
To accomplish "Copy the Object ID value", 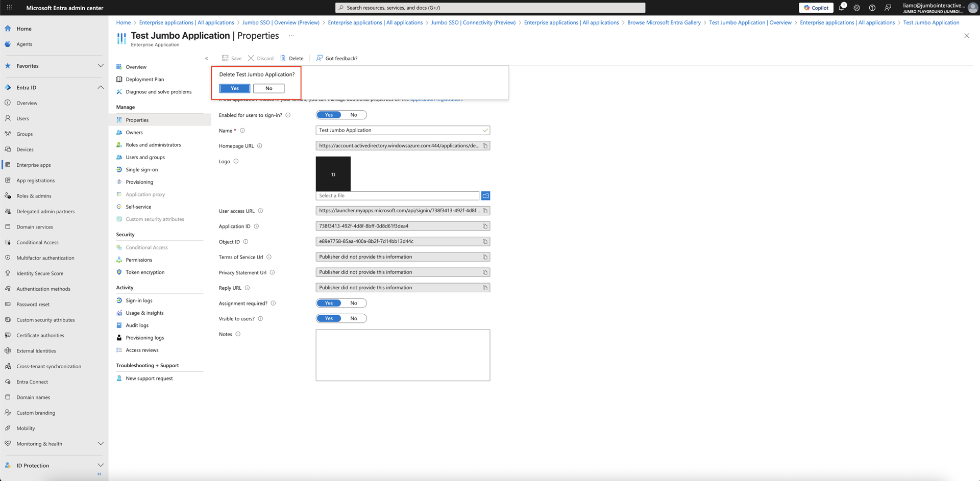I will tap(485, 241).
